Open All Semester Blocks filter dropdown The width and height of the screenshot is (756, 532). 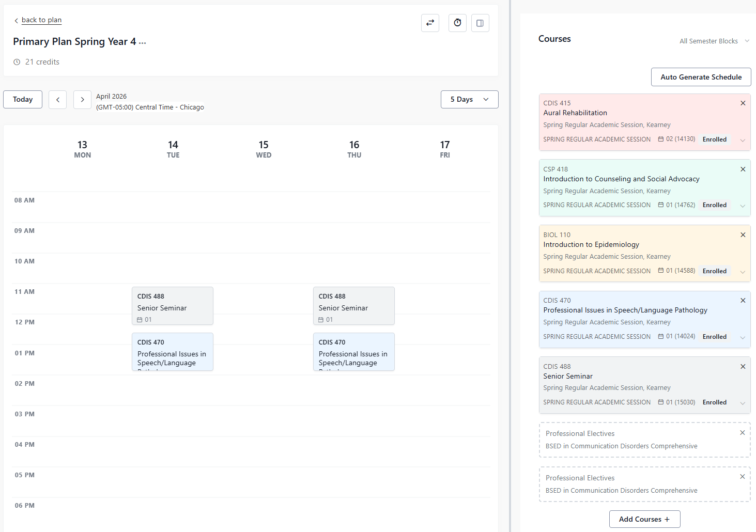[x=714, y=41]
